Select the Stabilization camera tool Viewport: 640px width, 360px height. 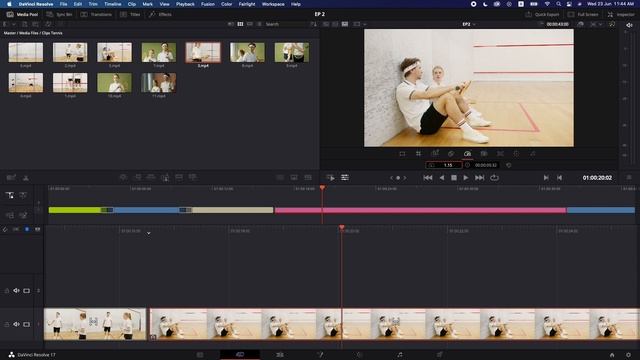coord(484,154)
